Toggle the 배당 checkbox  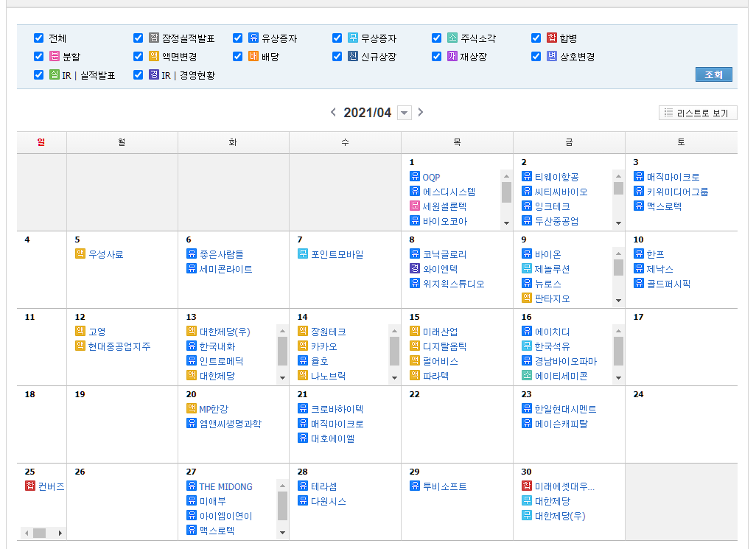pyautogui.click(x=238, y=57)
